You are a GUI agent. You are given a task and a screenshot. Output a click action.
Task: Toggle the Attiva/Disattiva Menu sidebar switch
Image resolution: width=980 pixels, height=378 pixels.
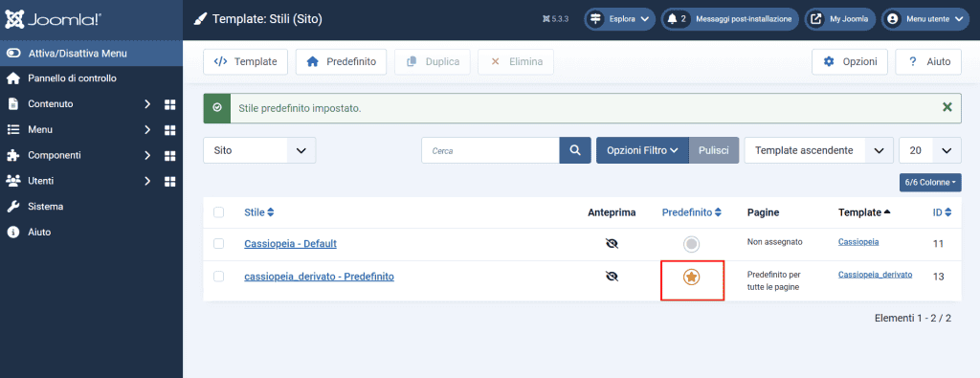tap(91, 53)
